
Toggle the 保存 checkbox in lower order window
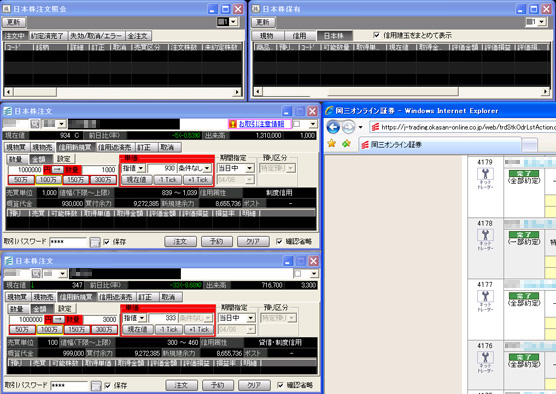pos(107,385)
